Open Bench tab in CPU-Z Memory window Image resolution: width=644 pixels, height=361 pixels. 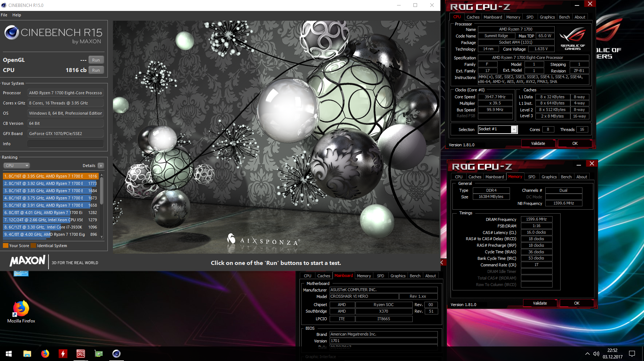coord(566,177)
